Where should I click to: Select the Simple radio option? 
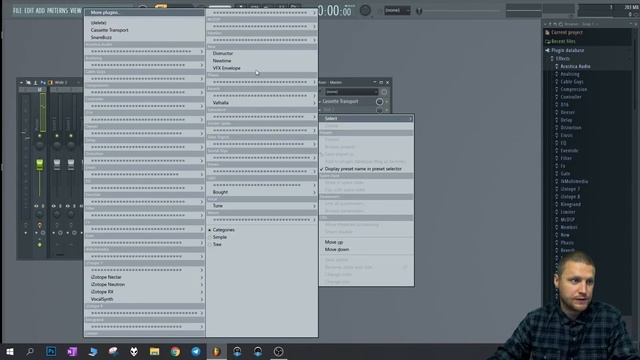[x=218, y=237]
